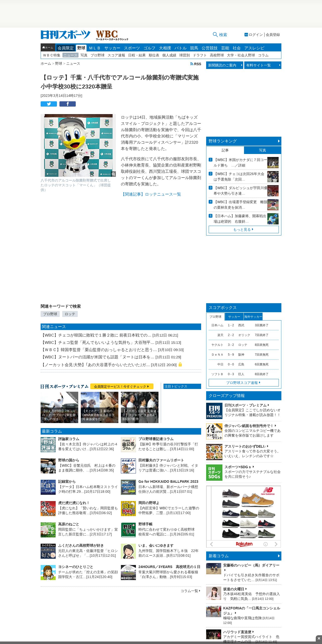Previous arrow in Rakuten shoe ad
Viewport: 322px width, 644px height.
211,544
